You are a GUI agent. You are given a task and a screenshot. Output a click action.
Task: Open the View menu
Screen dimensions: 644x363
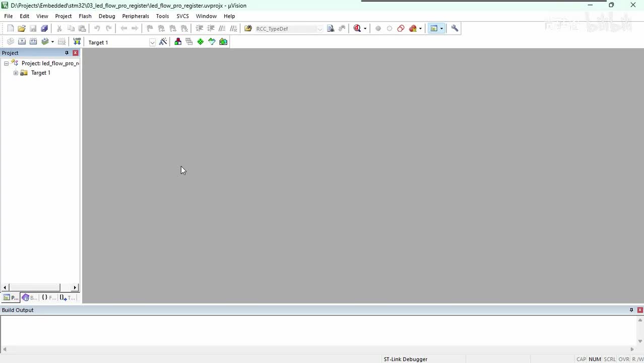[x=42, y=16]
